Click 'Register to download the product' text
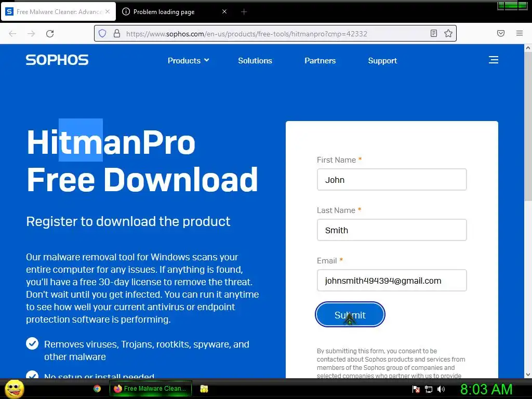The height and width of the screenshot is (399, 532). pos(128,221)
